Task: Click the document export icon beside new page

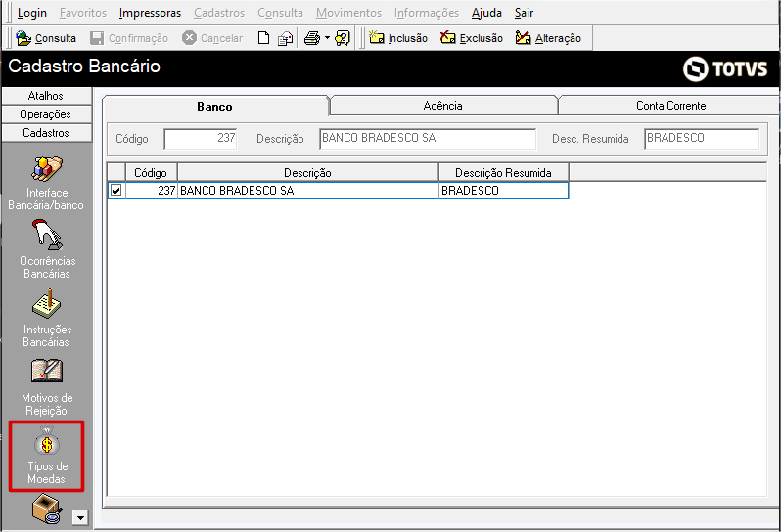Action: point(286,38)
